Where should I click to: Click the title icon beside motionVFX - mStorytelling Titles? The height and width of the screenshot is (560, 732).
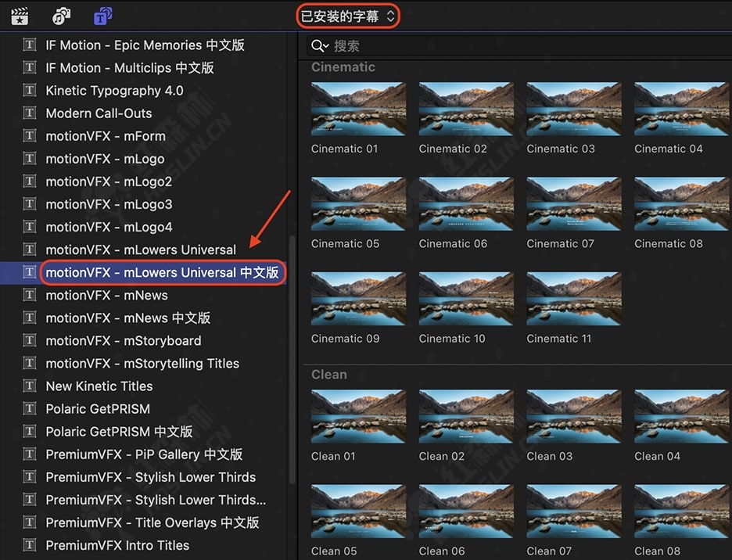click(30, 364)
